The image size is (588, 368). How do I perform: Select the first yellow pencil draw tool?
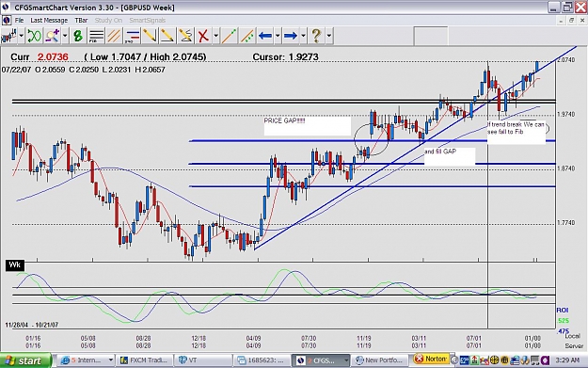[150, 36]
